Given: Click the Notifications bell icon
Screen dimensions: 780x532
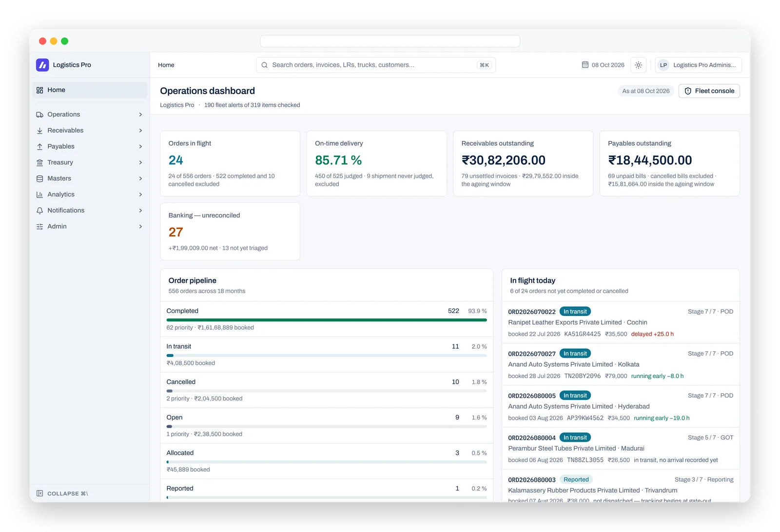Looking at the screenshot, I should point(40,211).
